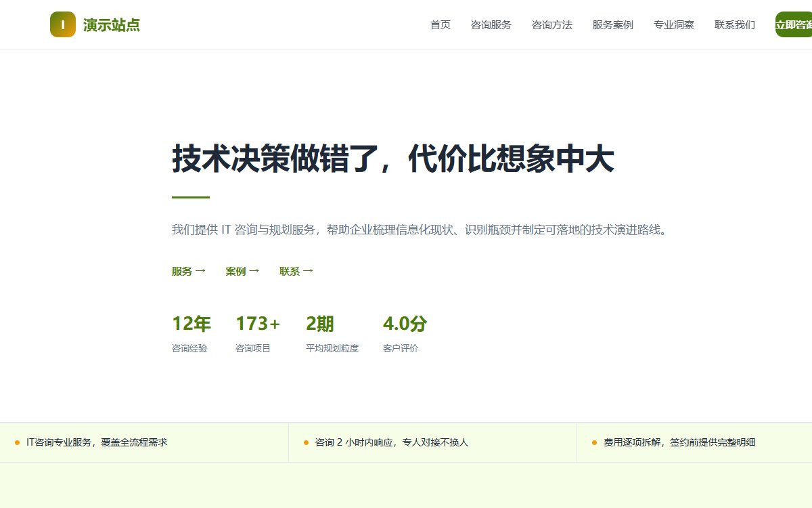Click the 咨询经验 label
This screenshot has width=812, height=508.
coord(189,348)
